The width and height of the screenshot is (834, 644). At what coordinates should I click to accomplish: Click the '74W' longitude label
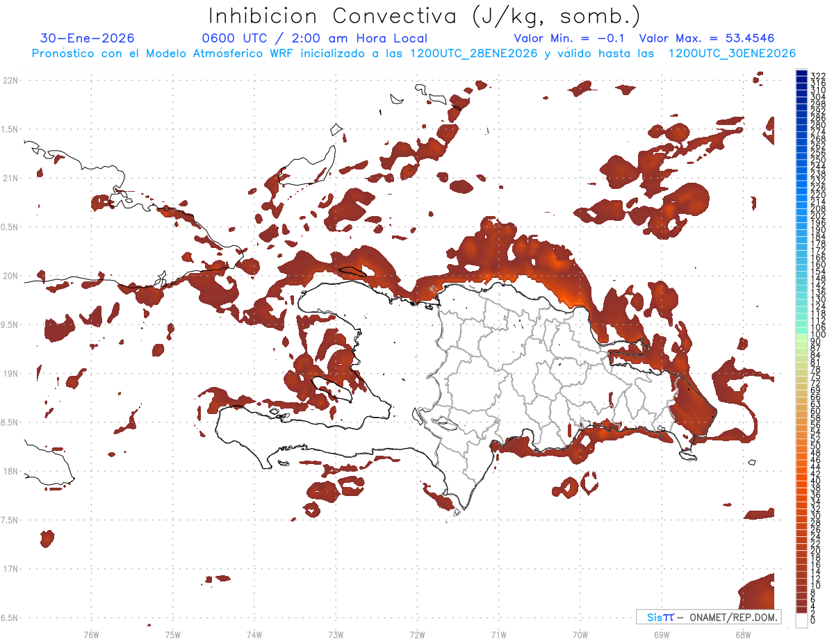[254, 634]
